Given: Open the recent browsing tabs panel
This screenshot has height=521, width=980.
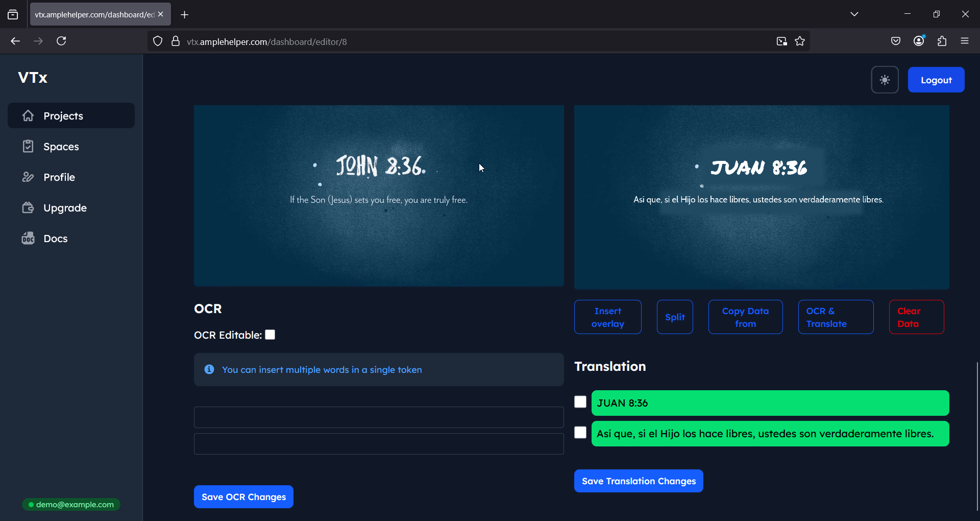Looking at the screenshot, I should 13,15.
